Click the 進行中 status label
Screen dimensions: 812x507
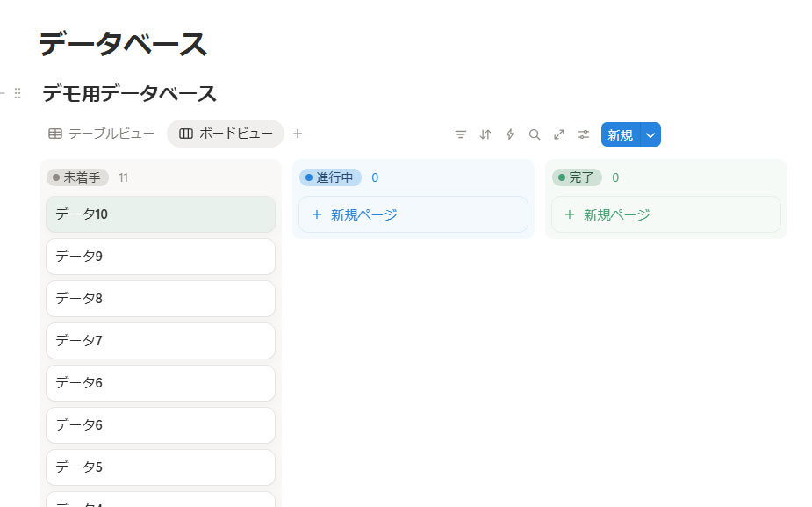pyautogui.click(x=330, y=177)
